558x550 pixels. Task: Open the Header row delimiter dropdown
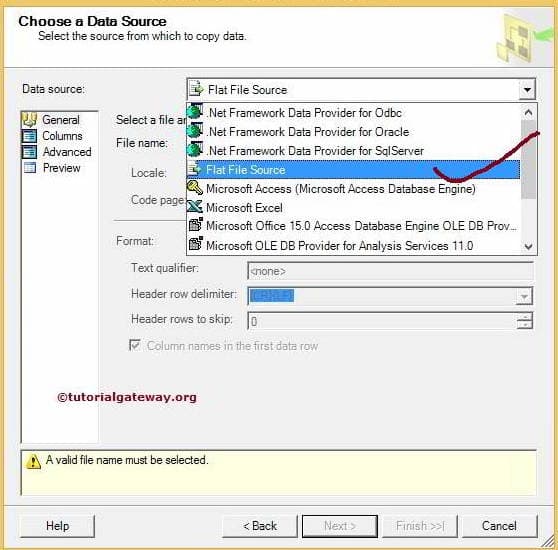coord(524,296)
